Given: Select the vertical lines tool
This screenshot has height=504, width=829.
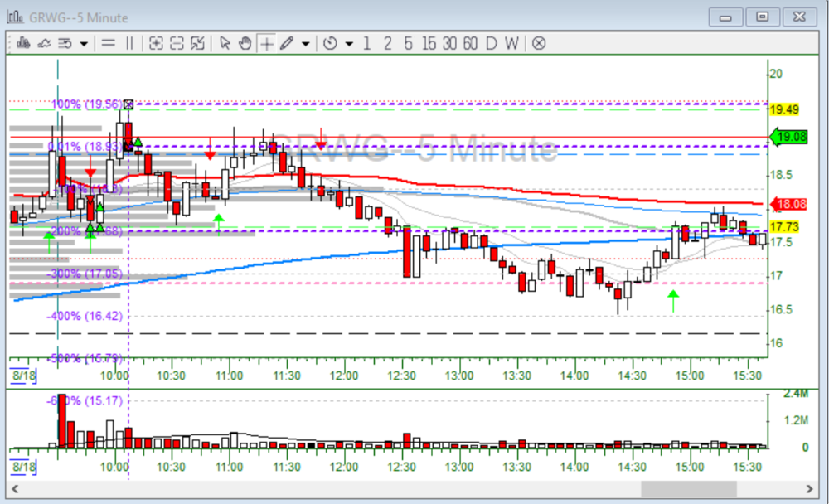Looking at the screenshot, I should tap(128, 44).
